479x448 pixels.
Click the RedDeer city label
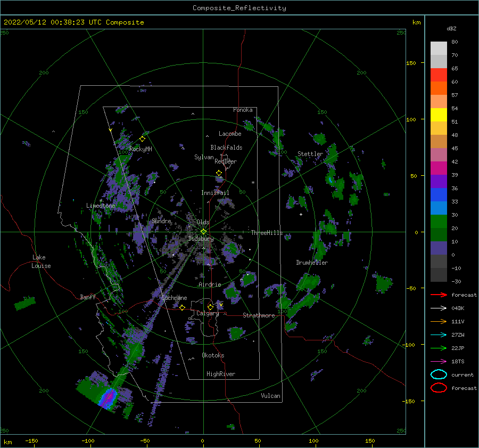click(x=226, y=161)
